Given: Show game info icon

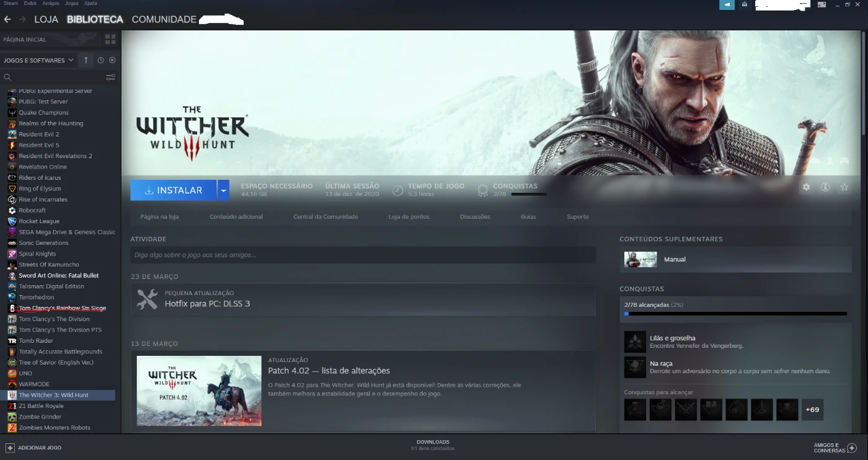Looking at the screenshot, I should click(x=825, y=187).
